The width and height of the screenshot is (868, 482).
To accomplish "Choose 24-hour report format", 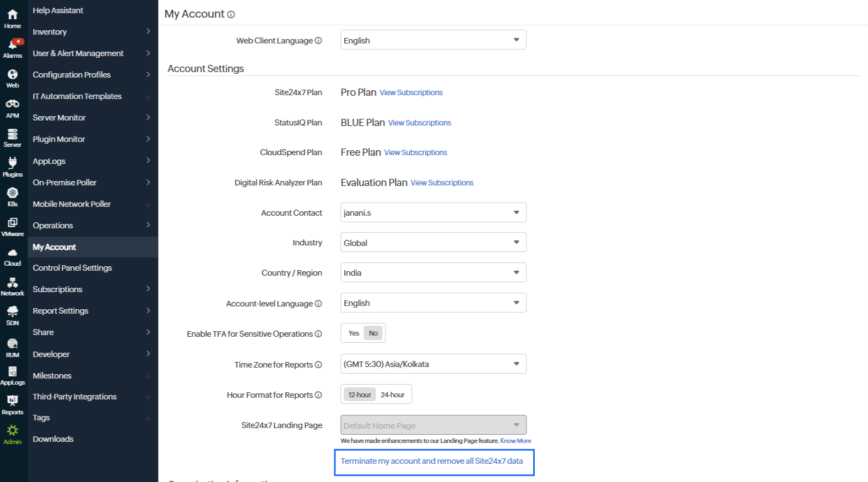I will (x=393, y=395).
